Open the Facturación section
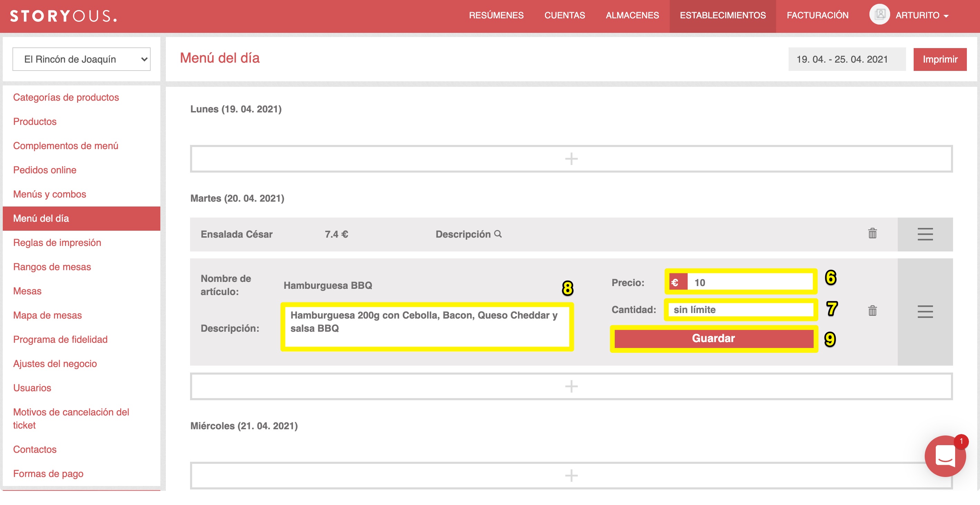The image size is (980, 505). (817, 15)
